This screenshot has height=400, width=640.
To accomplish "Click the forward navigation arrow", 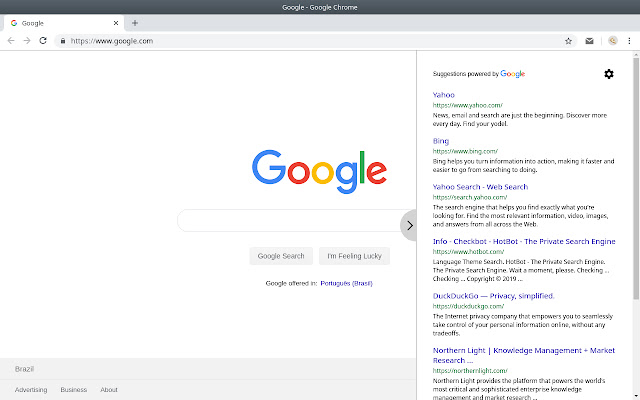I will tap(27, 41).
